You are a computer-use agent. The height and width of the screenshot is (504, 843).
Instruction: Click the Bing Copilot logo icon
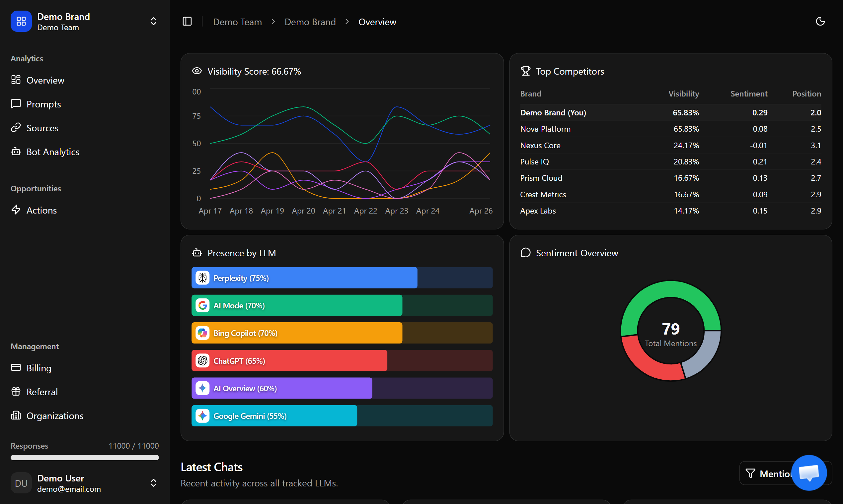[x=202, y=333]
